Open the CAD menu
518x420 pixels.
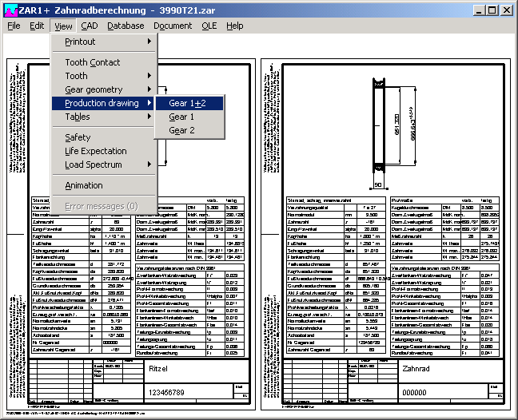(x=90, y=26)
